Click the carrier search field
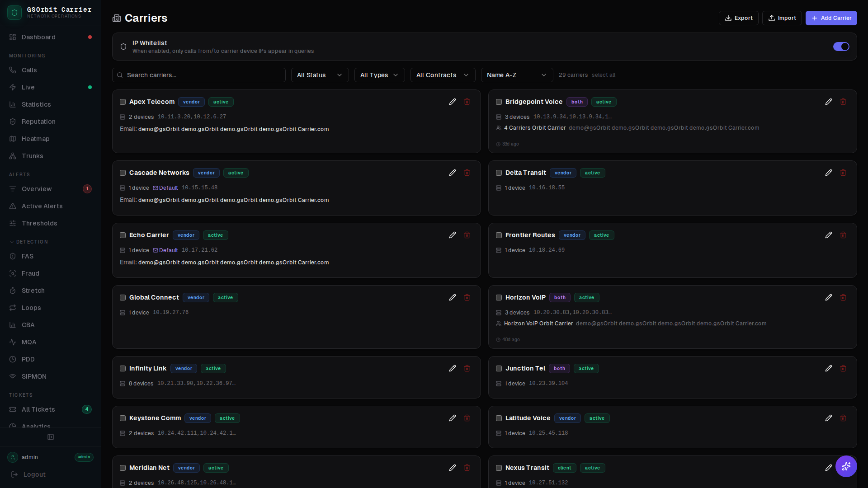 pos(199,75)
